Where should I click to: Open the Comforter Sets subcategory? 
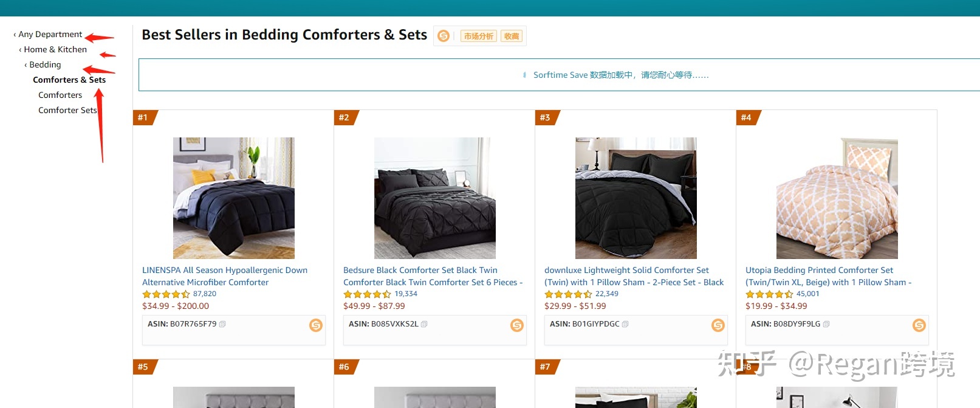pos(67,111)
